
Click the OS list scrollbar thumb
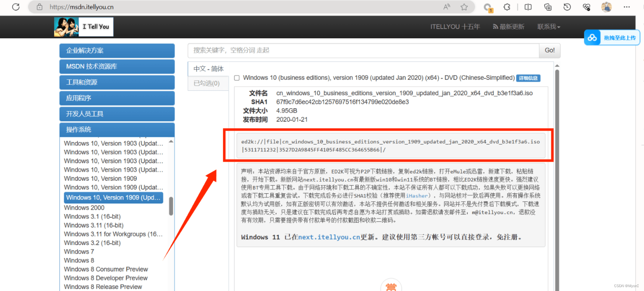pos(171,206)
